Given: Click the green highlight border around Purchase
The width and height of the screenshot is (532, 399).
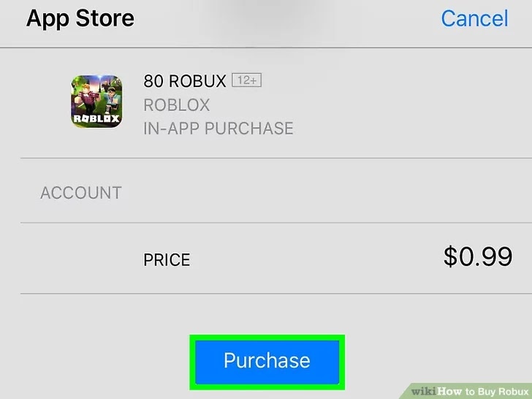Looking at the screenshot, I should pos(267,338).
